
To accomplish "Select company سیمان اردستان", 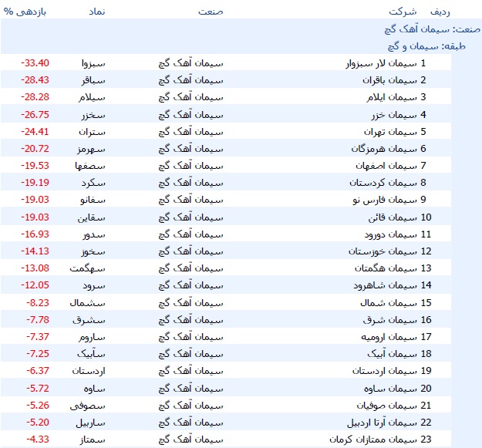I will [385, 371].
